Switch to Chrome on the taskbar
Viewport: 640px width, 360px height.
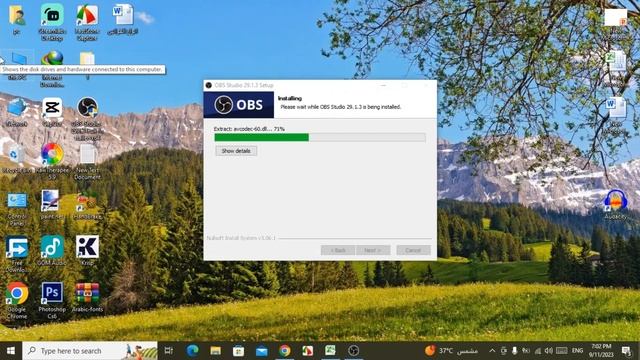pos(285,351)
